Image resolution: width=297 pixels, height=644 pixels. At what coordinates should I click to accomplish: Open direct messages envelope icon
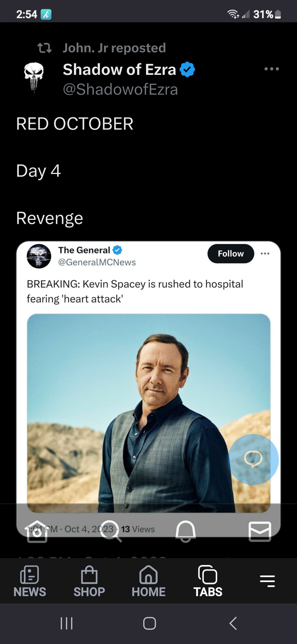tap(260, 531)
